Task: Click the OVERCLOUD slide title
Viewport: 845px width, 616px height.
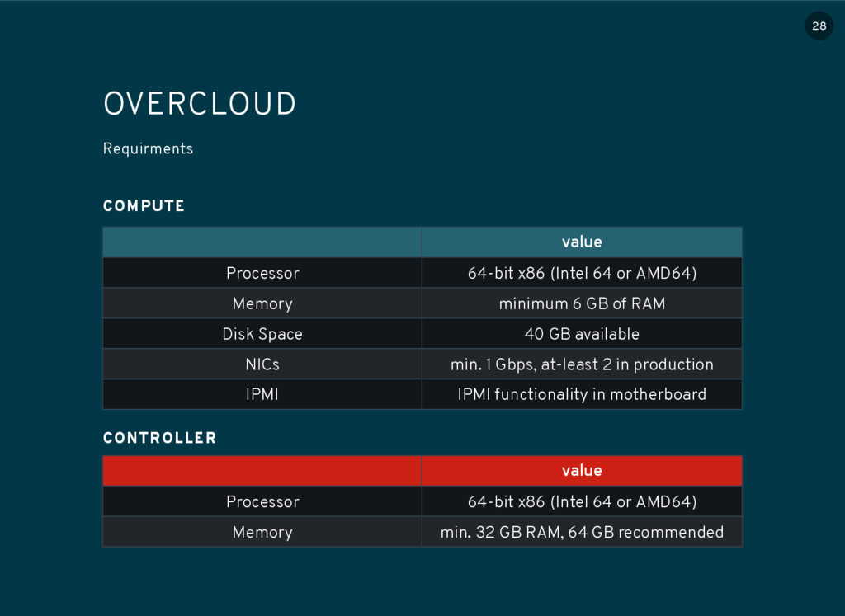Action: (200, 105)
